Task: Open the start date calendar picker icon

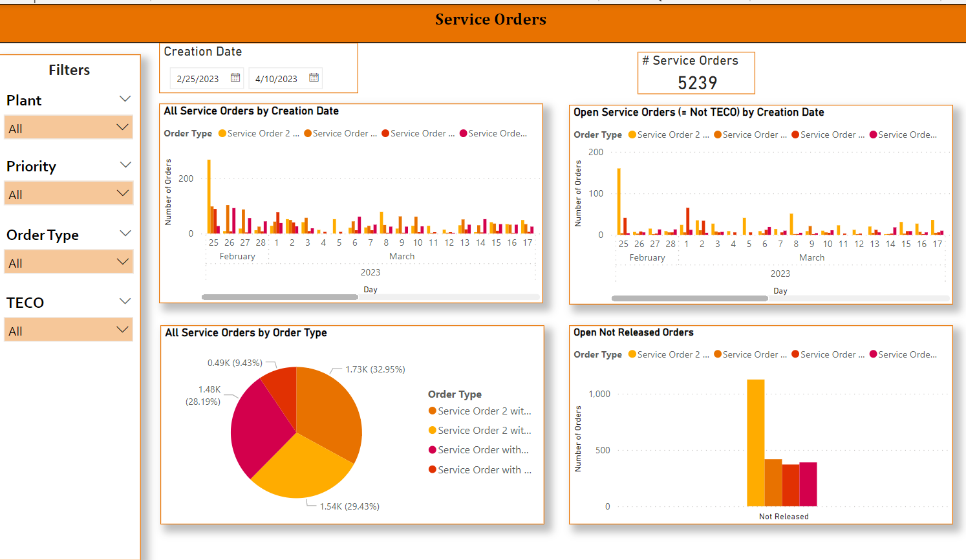Action: pos(235,78)
